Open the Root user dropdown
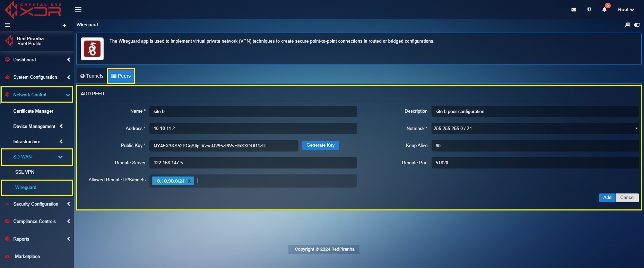This screenshot has width=644, height=268. point(626,10)
